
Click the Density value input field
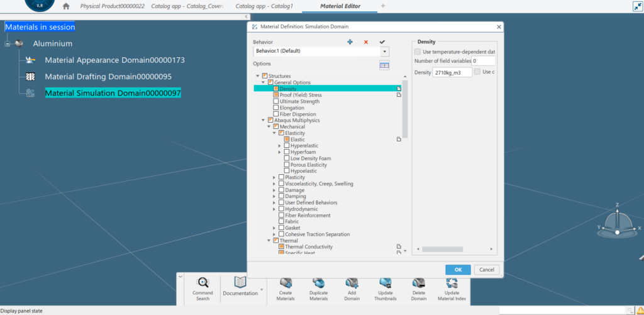tap(452, 72)
